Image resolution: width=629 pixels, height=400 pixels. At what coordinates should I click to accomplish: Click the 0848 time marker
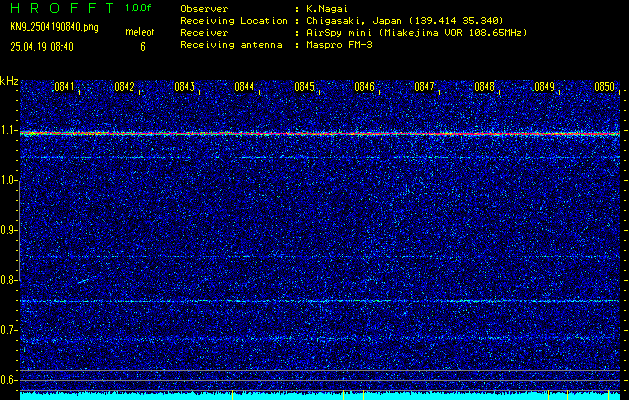[x=484, y=87]
